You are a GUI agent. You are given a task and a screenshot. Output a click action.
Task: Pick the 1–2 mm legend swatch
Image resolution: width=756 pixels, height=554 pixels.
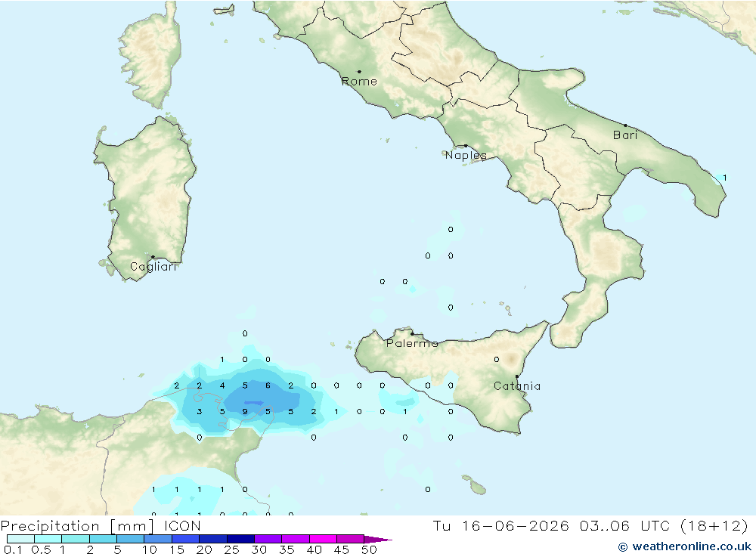point(76,539)
